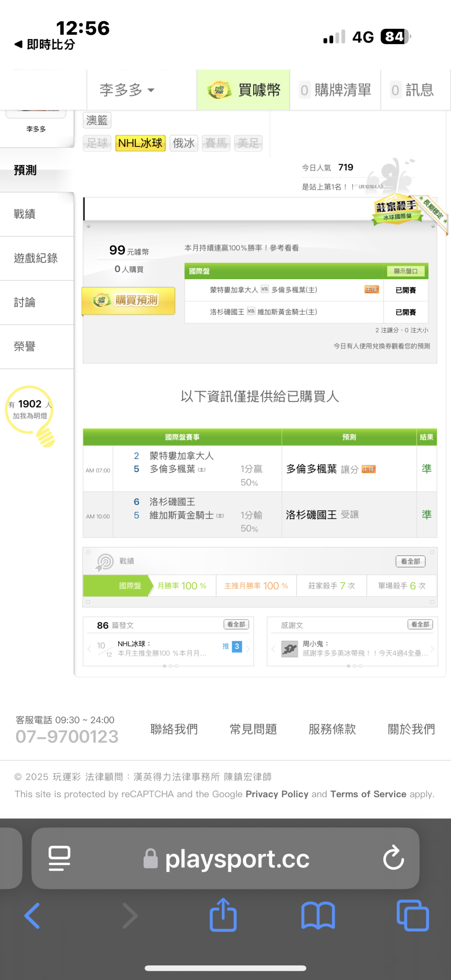Viewport: 451px width, 980px height.
Task: Click the 顯示盤口 button
Action: click(405, 271)
